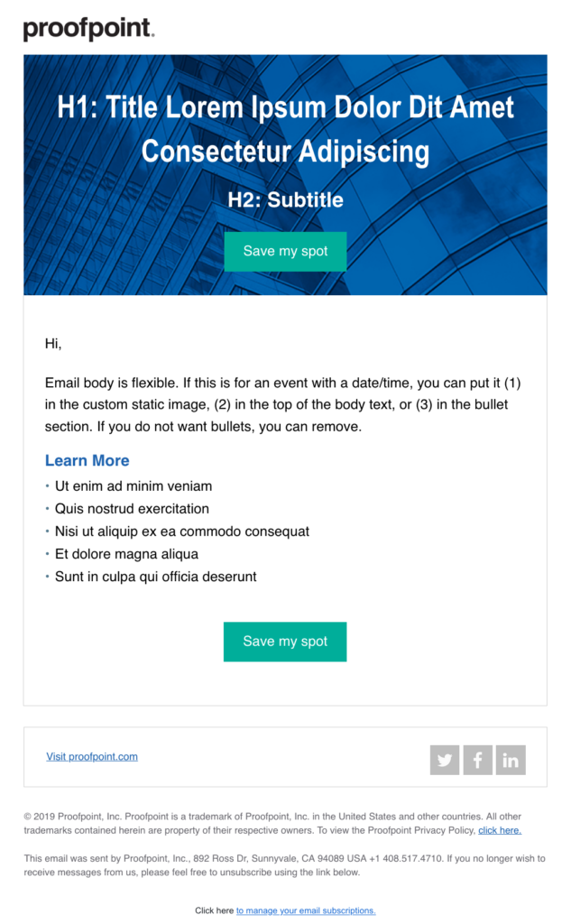Click Save my spot below bullet list
The height and width of the screenshot is (924, 571).
coord(285,642)
